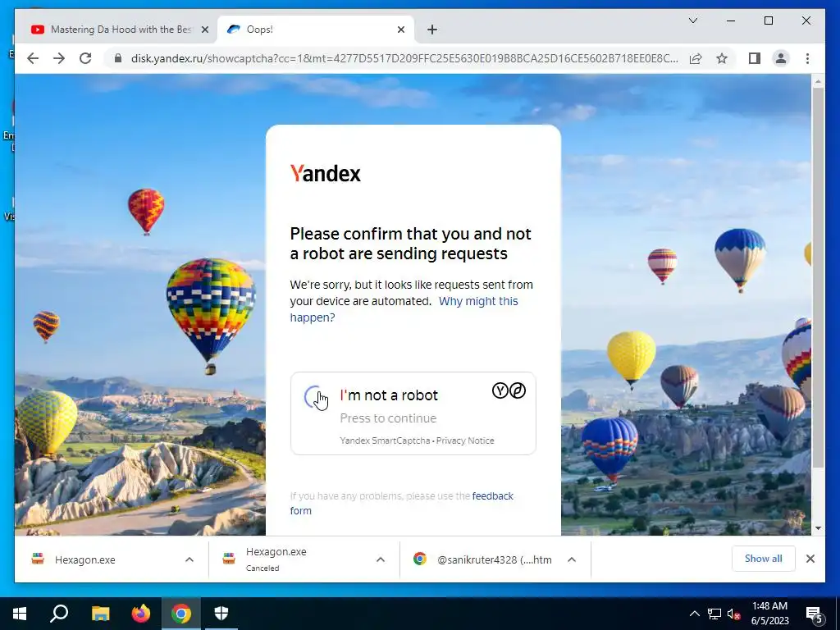Close the Oops! tab

[x=400, y=30]
